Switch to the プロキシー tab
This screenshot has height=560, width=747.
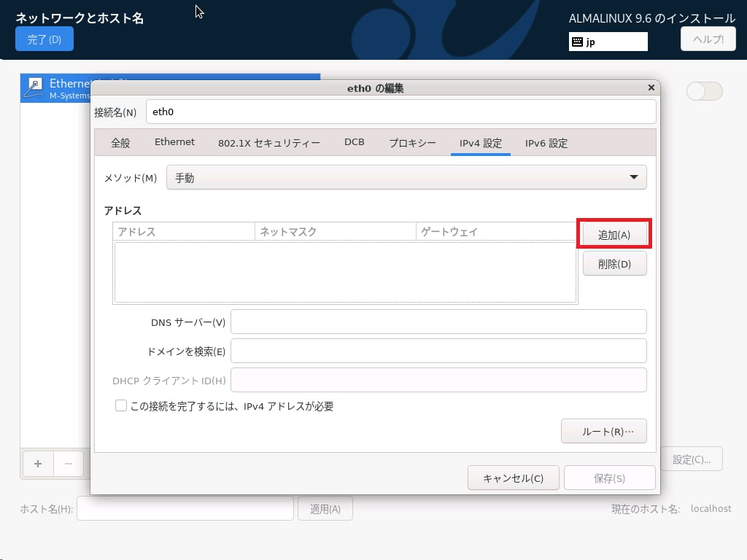(x=412, y=143)
